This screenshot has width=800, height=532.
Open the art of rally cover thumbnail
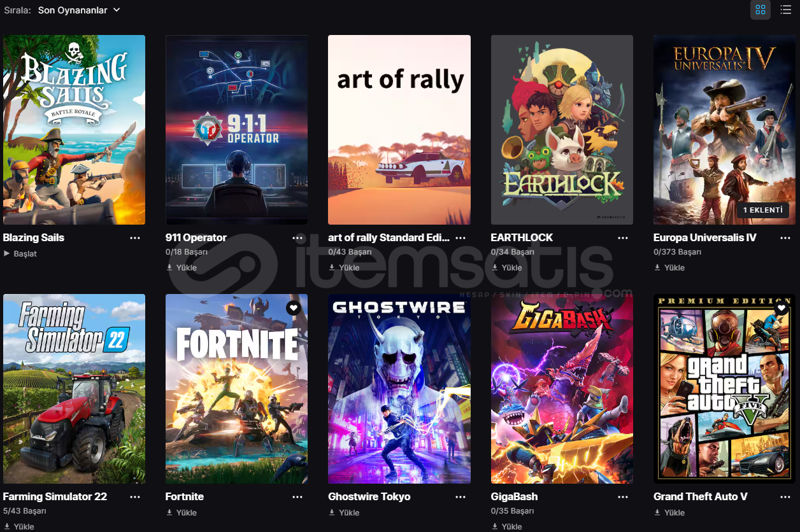(399, 130)
